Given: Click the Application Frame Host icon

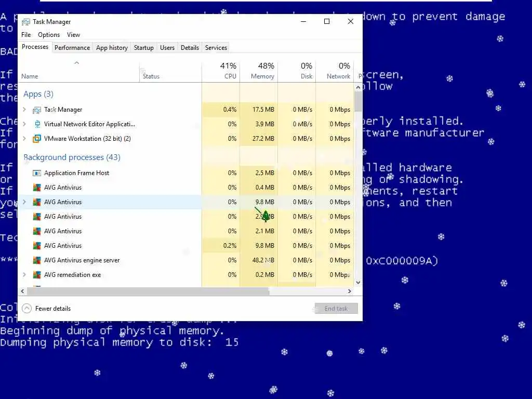Looking at the screenshot, I should coord(37,173).
